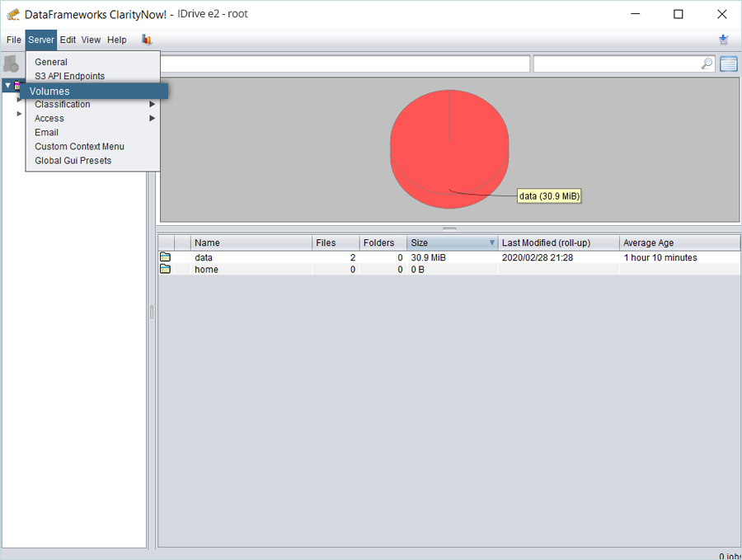Click the magnifier search icon
Image resolution: width=742 pixels, height=560 pixels.
coord(707,64)
